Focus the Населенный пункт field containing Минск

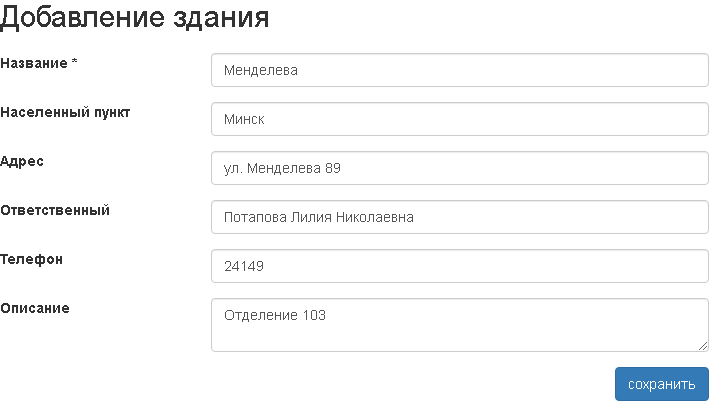(460, 119)
